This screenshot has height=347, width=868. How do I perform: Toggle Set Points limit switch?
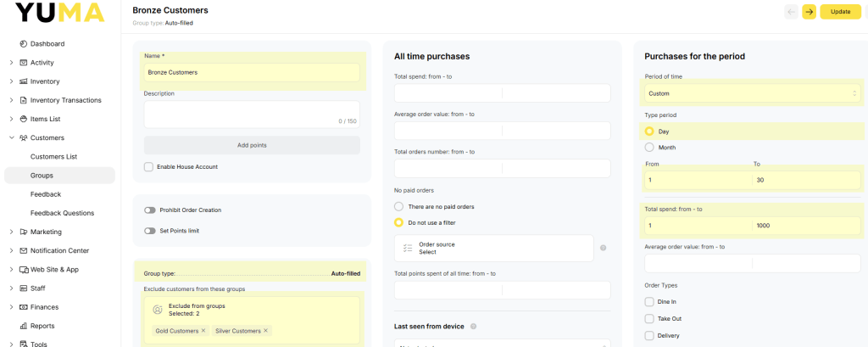coord(149,231)
